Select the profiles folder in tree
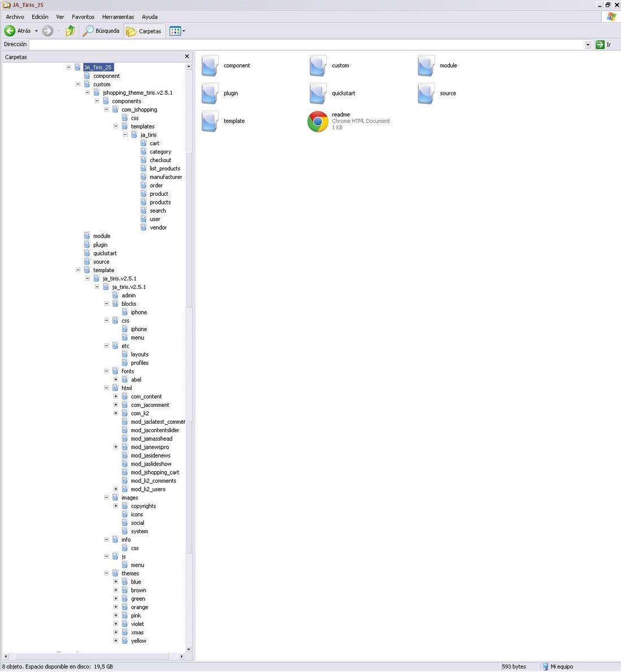Image resolution: width=621 pixels, height=672 pixels. pyautogui.click(x=140, y=363)
